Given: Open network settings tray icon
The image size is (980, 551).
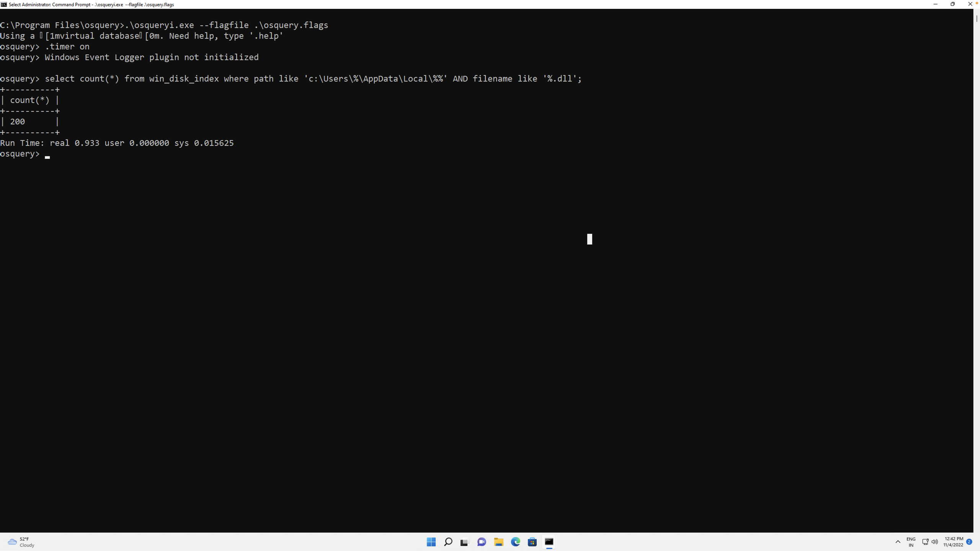Looking at the screenshot, I should coord(925,542).
